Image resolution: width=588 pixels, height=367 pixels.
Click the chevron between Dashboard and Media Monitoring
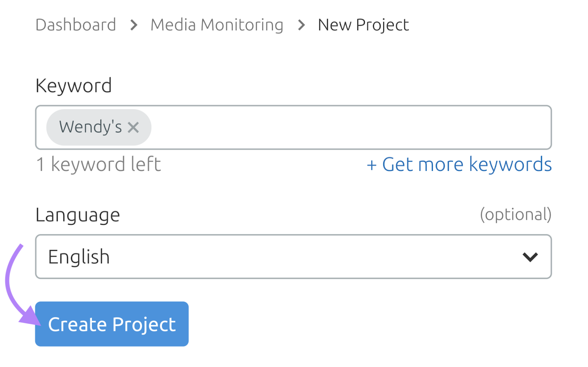click(x=133, y=25)
